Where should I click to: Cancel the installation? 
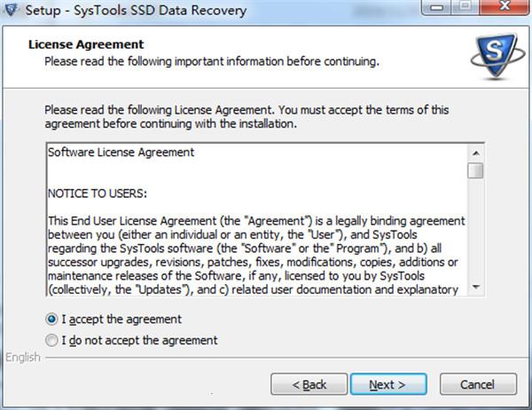[x=478, y=384]
